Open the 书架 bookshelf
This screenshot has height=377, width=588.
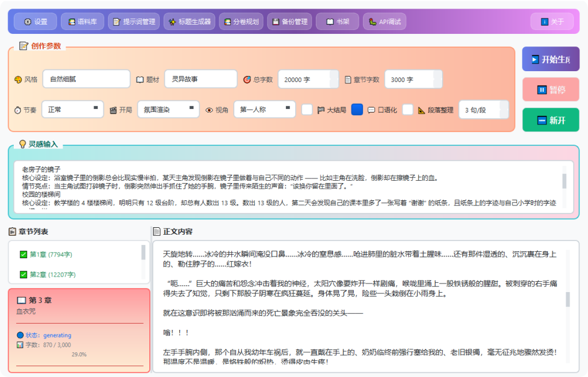pyautogui.click(x=336, y=21)
